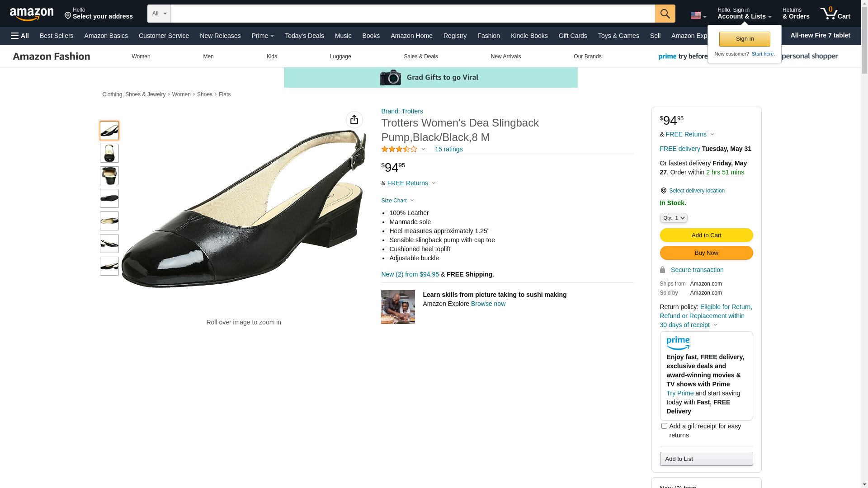Click the location pin for delivery location
Viewport: 868px width, 488px height.
(663, 191)
